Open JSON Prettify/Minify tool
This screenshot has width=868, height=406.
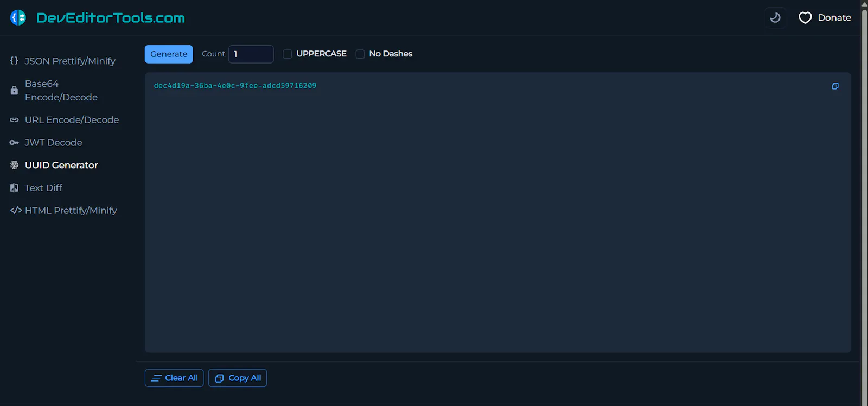coord(70,61)
